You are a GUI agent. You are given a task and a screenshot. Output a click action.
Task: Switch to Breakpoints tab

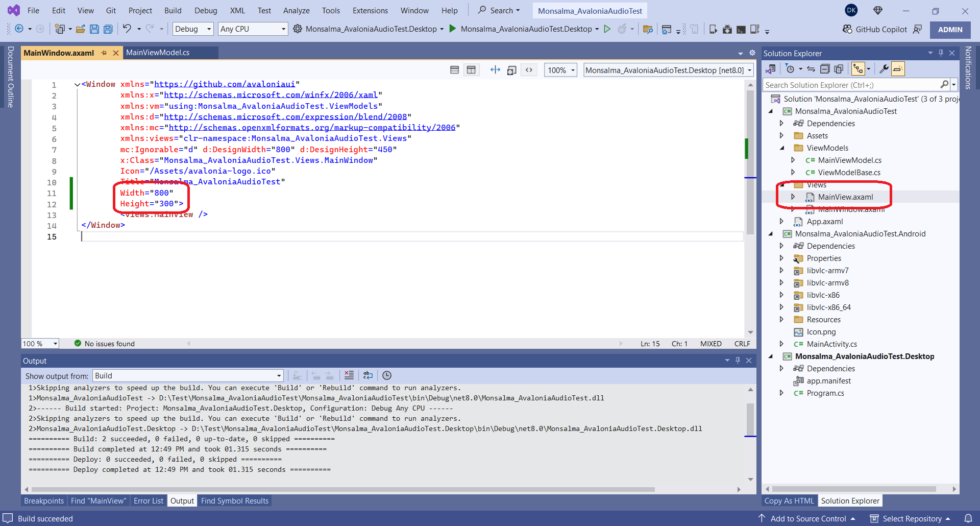click(x=44, y=501)
